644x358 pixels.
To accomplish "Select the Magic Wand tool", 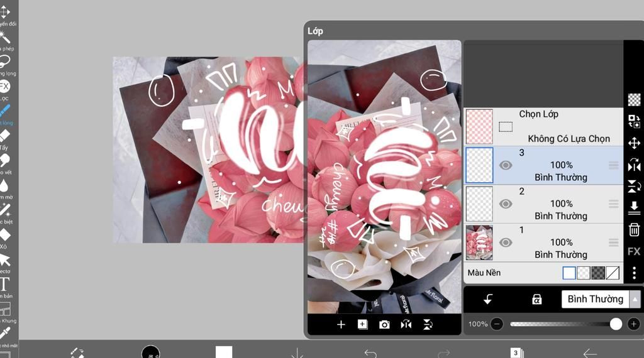I will pos(4,37).
